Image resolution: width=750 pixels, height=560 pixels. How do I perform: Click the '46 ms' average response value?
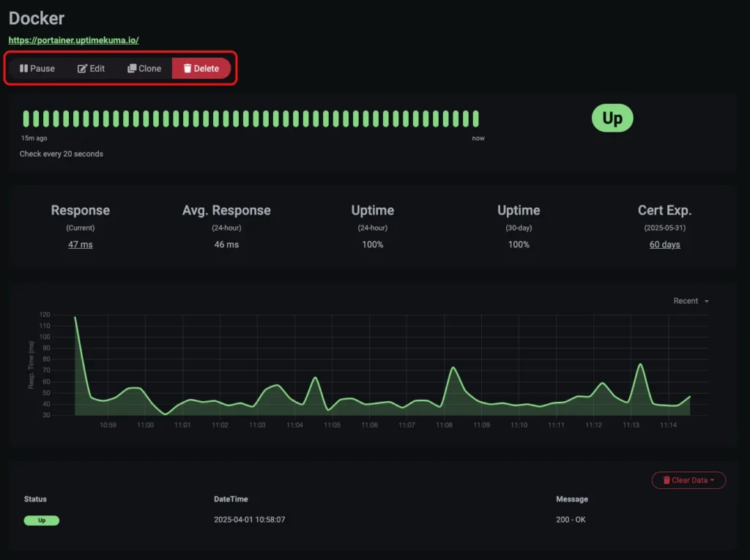click(x=226, y=244)
